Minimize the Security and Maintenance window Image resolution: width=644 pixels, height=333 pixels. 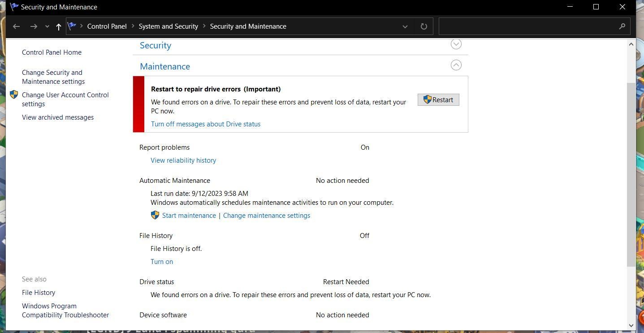(570, 7)
